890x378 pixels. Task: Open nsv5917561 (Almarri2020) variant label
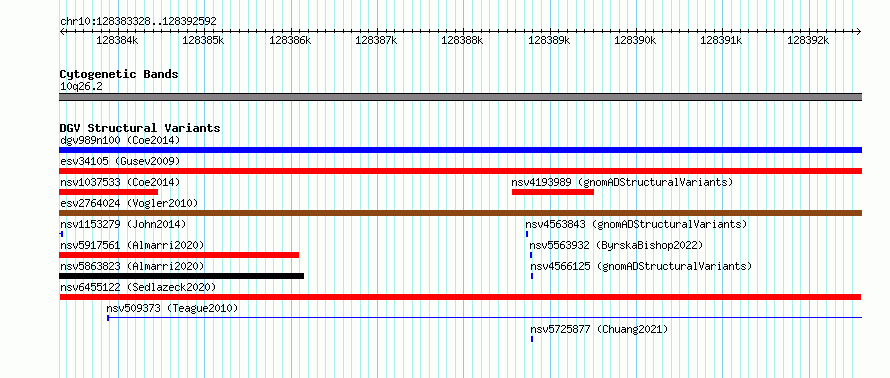(132, 245)
